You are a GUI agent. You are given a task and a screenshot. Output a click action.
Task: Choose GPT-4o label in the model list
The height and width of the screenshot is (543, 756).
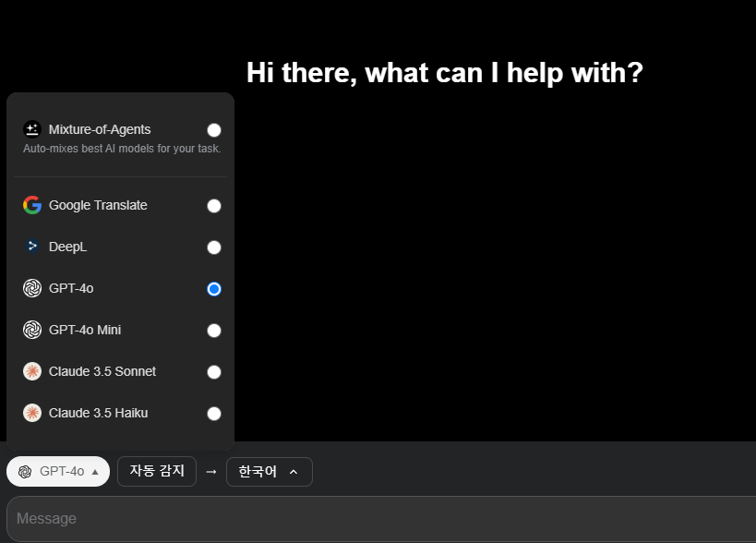pyautogui.click(x=71, y=288)
